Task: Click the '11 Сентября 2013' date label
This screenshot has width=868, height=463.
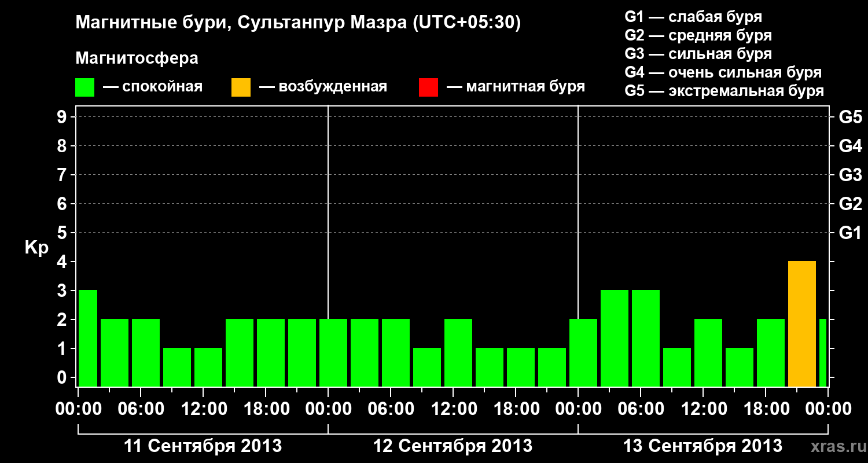Action: (x=203, y=446)
